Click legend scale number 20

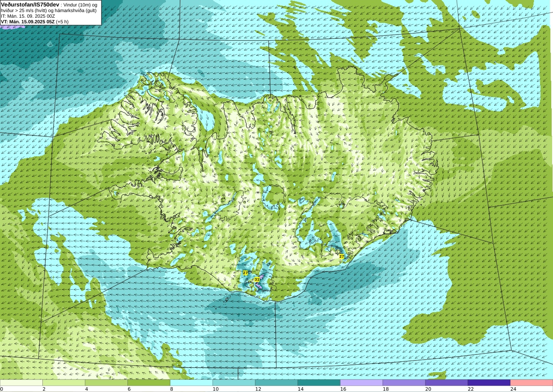pos(428,389)
